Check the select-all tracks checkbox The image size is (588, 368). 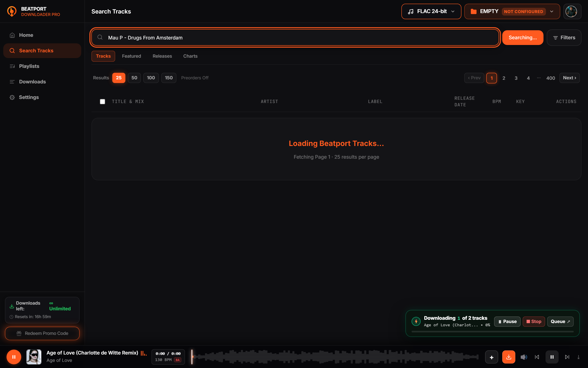(102, 101)
